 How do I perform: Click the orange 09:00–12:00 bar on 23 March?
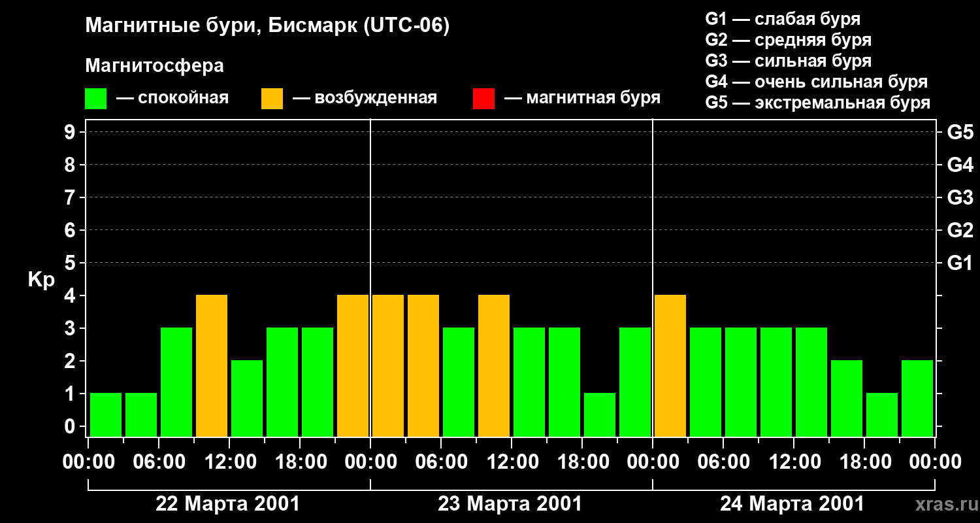click(494, 365)
